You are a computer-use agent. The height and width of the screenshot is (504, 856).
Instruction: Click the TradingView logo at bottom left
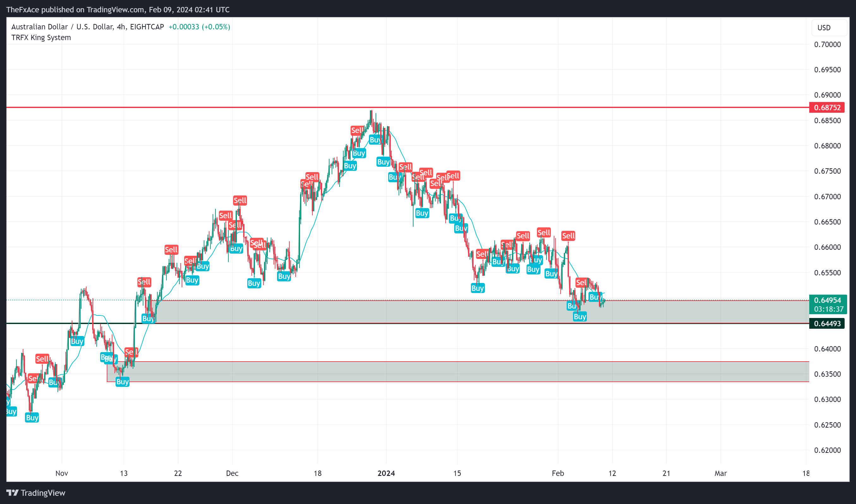[x=36, y=493]
